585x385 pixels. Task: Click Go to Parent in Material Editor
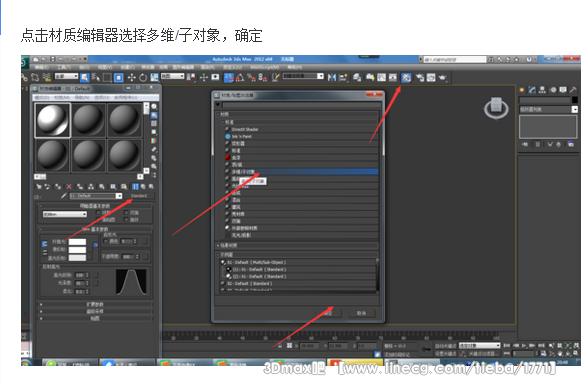click(x=143, y=187)
